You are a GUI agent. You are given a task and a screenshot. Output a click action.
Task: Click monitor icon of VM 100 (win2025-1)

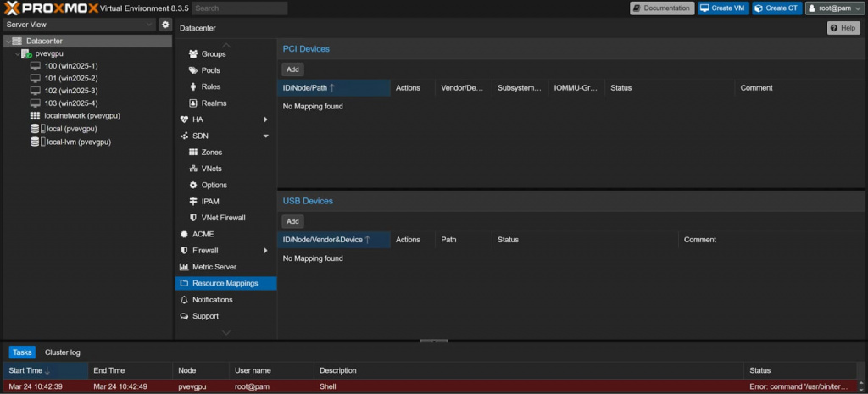click(x=36, y=66)
